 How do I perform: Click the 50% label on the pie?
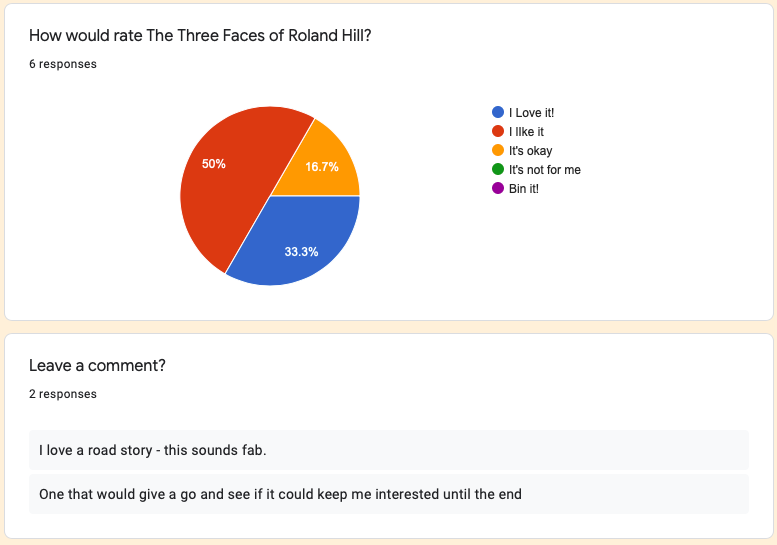coord(214,164)
